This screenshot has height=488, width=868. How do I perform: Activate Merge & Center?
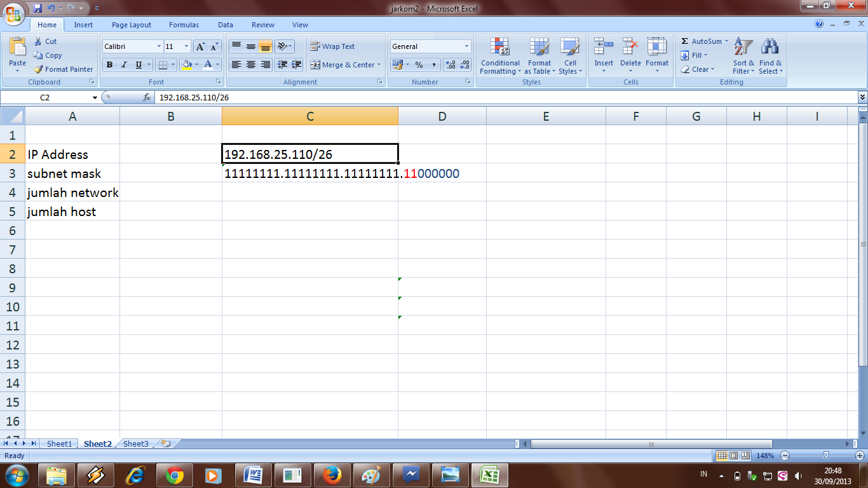pos(342,64)
